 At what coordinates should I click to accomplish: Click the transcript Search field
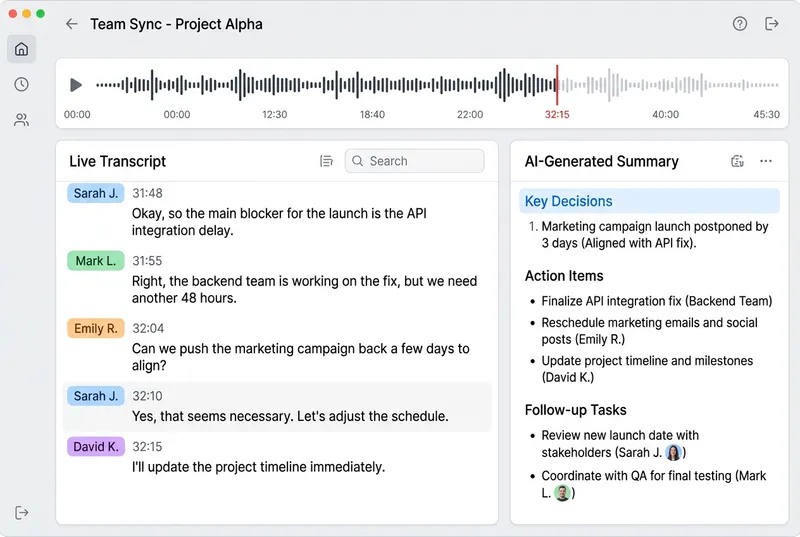(x=414, y=161)
